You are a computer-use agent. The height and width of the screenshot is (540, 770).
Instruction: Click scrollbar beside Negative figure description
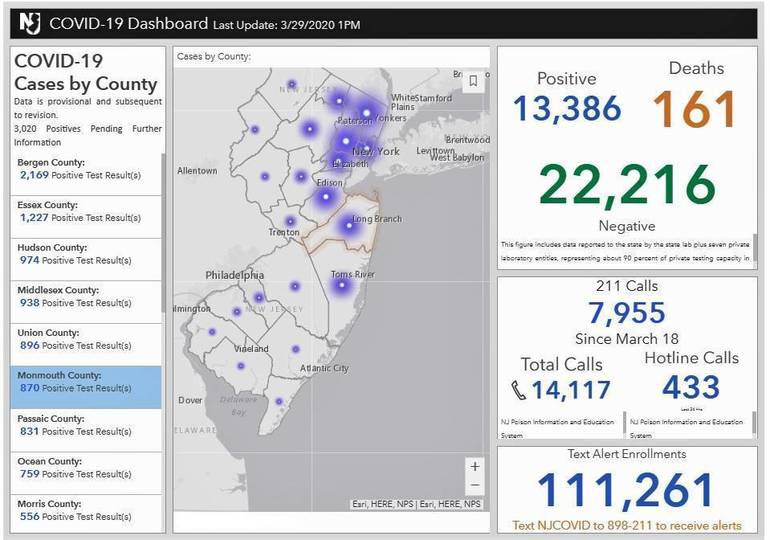coord(755,247)
